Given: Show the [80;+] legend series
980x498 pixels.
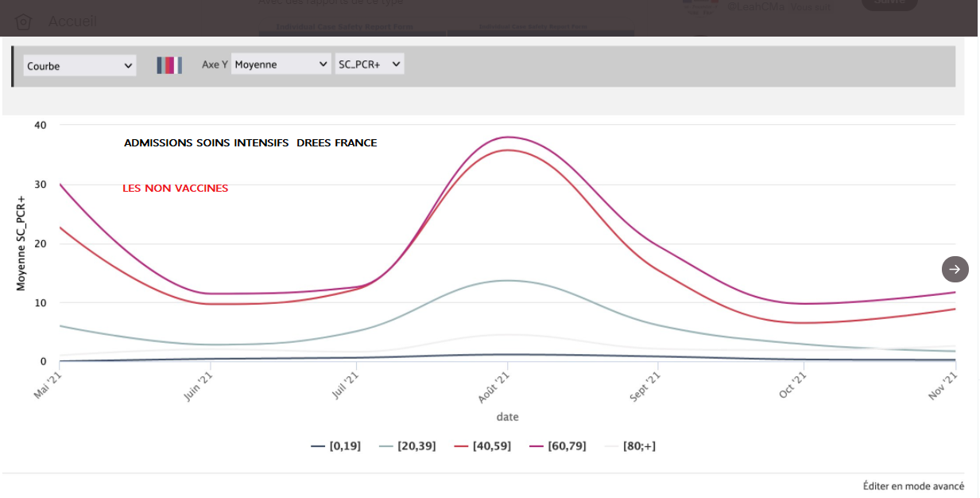Looking at the screenshot, I should coord(630,446).
